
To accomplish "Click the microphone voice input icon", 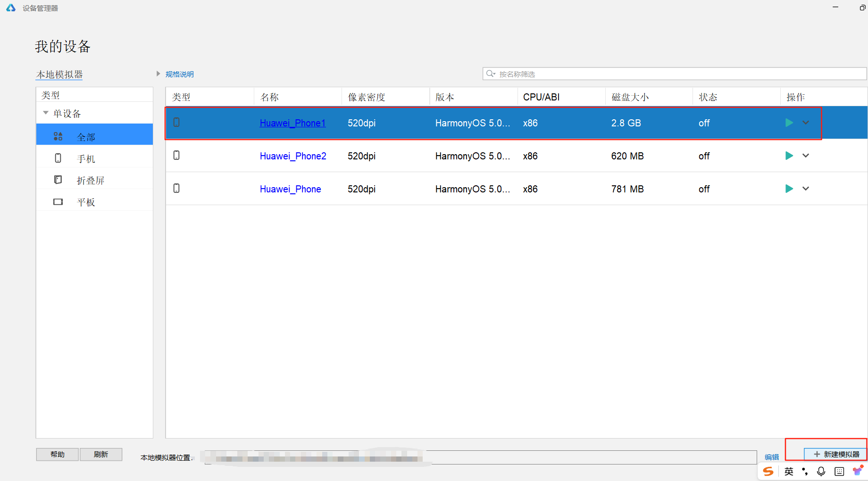I will click(x=821, y=471).
